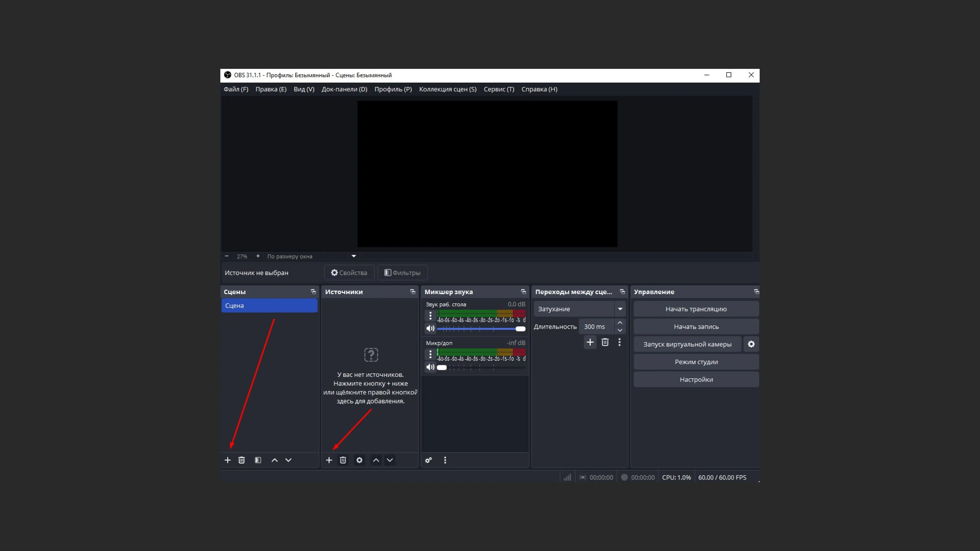The image size is (980, 551).
Task: Open advanced audio properties icon in mixer
Action: pyautogui.click(x=428, y=460)
